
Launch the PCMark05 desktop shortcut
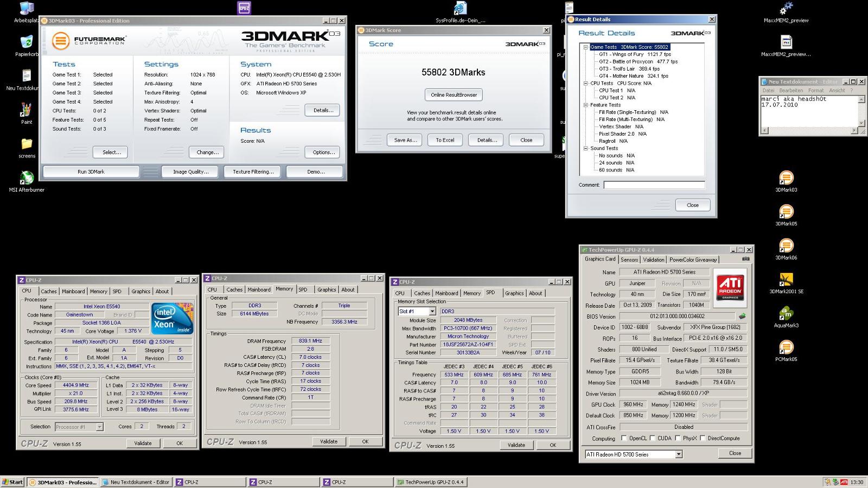pos(786,347)
